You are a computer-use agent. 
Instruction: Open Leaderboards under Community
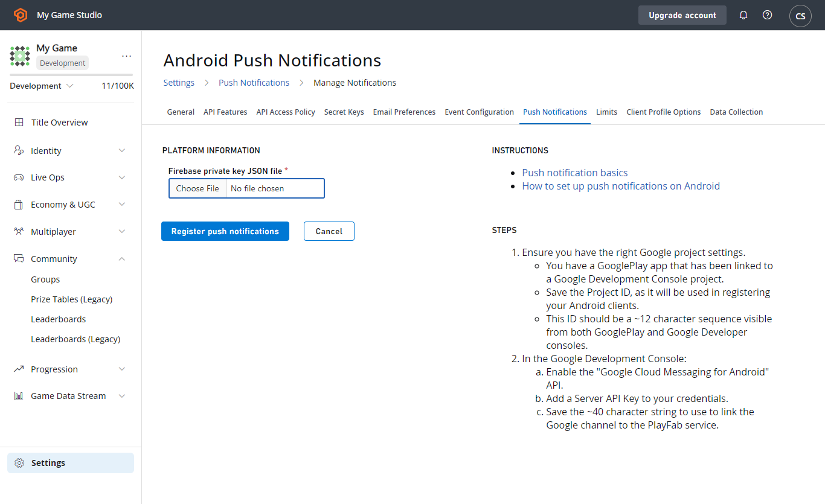coord(59,319)
